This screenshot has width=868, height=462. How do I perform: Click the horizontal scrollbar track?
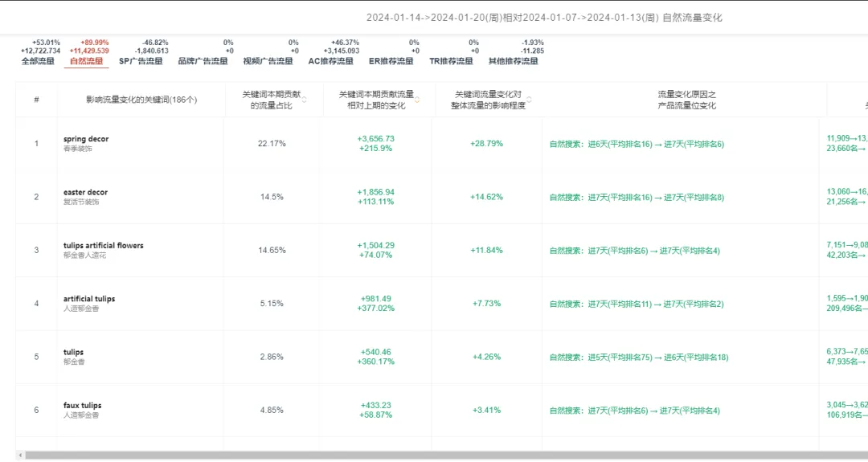click(446, 456)
